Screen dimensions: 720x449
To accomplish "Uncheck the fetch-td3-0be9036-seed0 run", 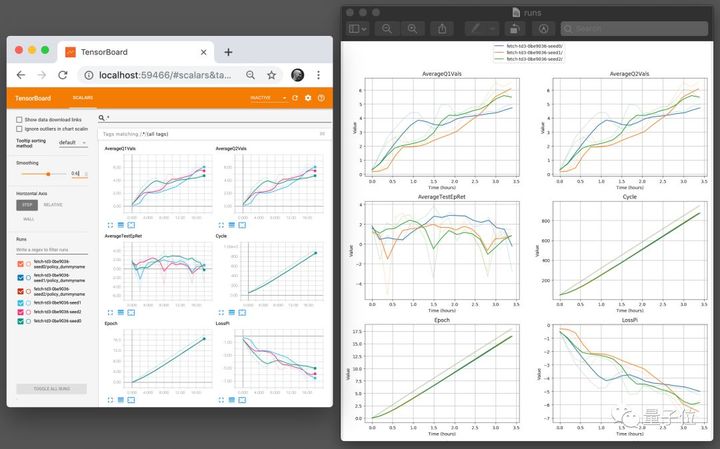I will tap(20, 321).
